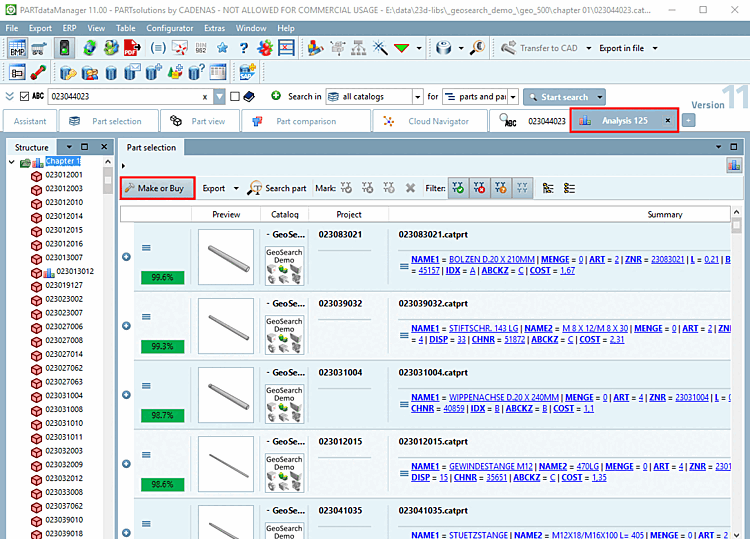750x539 pixels.
Task: Click the 98.7% similarity bar
Action: 162,415
